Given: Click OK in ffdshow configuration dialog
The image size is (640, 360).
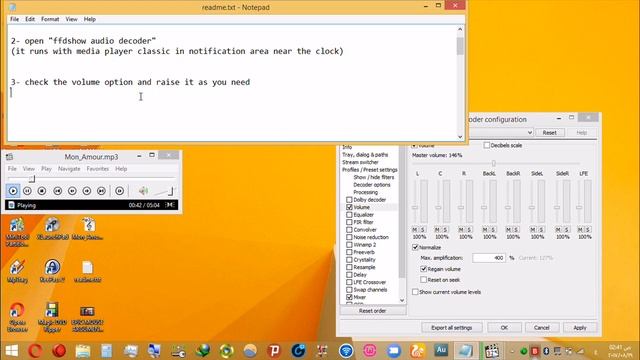Looking at the screenshot, I should coord(504,328).
